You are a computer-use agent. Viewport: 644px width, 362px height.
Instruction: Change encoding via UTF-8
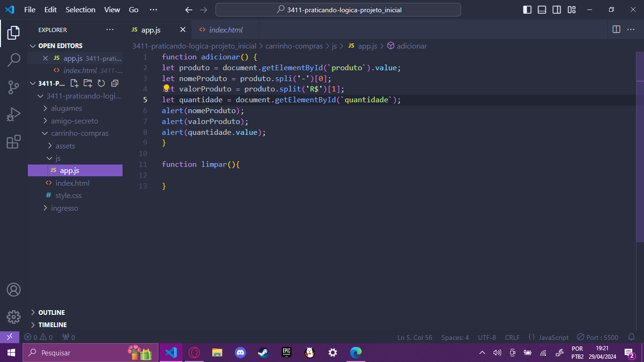tap(487, 337)
